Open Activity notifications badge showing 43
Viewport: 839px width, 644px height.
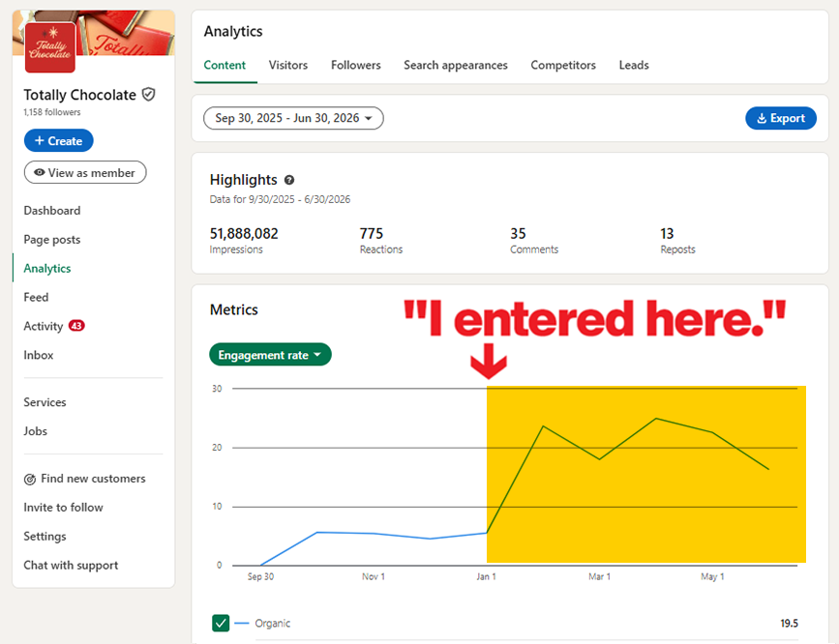click(76, 326)
